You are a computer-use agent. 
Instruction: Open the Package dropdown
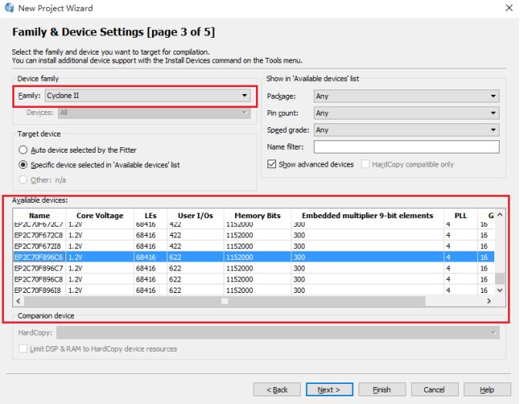point(406,96)
